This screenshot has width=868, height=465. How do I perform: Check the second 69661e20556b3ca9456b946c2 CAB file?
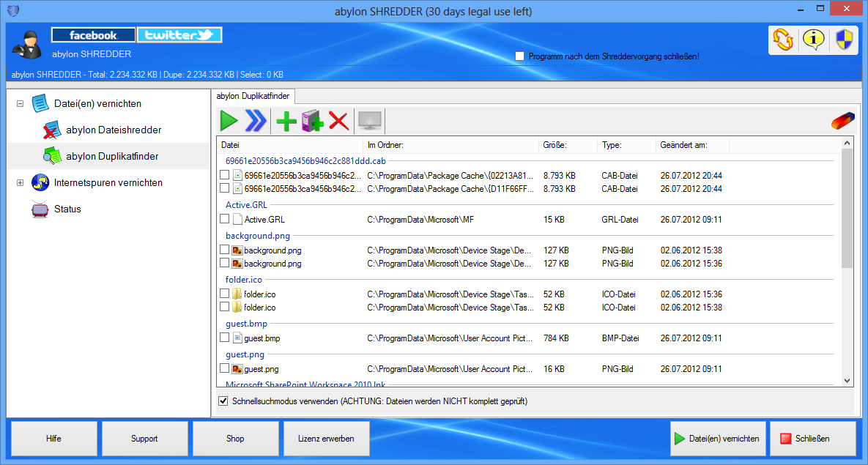click(x=224, y=188)
